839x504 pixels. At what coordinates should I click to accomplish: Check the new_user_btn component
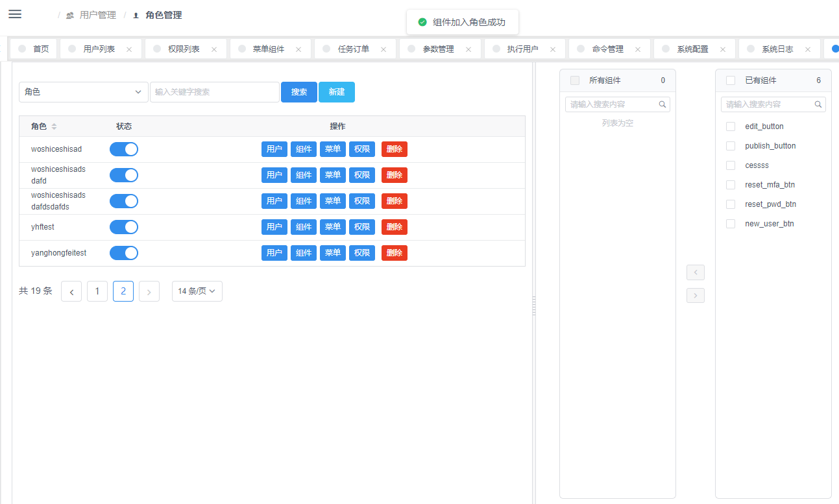click(731, 224)
